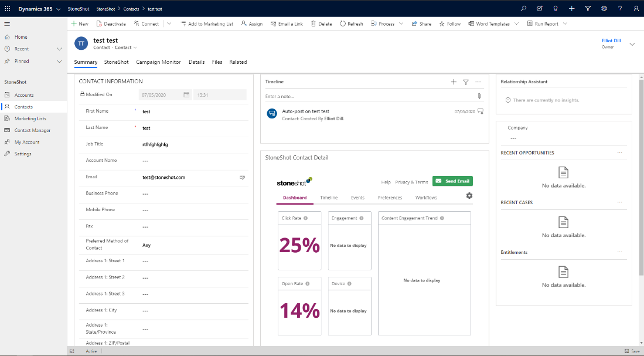Switch to the Details tab
This screenshot has width=644, height=356.
[197, 62]
